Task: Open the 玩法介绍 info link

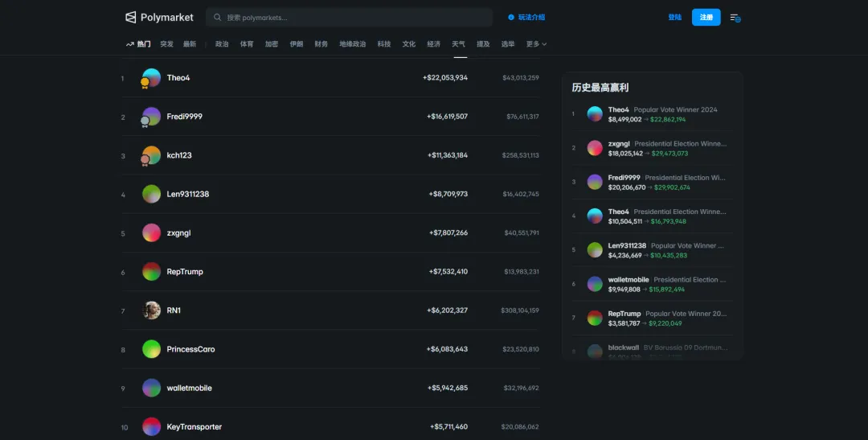Action: (x=526, y=17)
